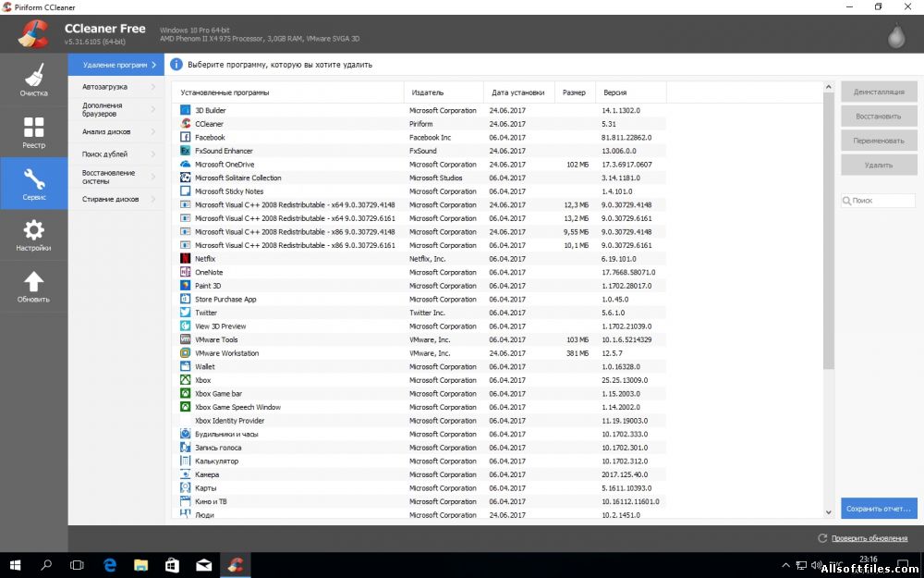Select the Камера icon
Viewport: 924px width, 578px height.
(185, 474)
